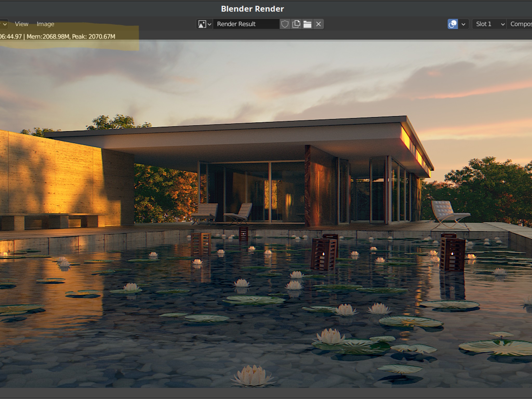Open the View menu
The height and width of the screenshot is (399, 532).
click(22, 24)
